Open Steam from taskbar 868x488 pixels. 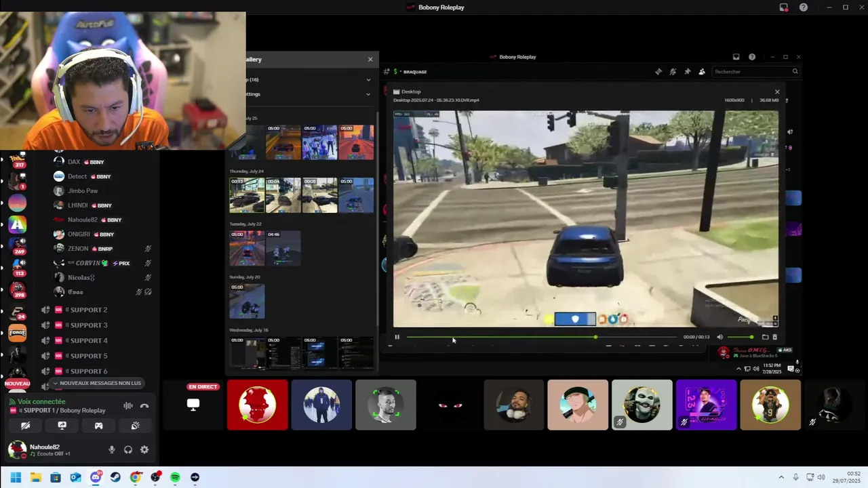(x=115, y=477)
